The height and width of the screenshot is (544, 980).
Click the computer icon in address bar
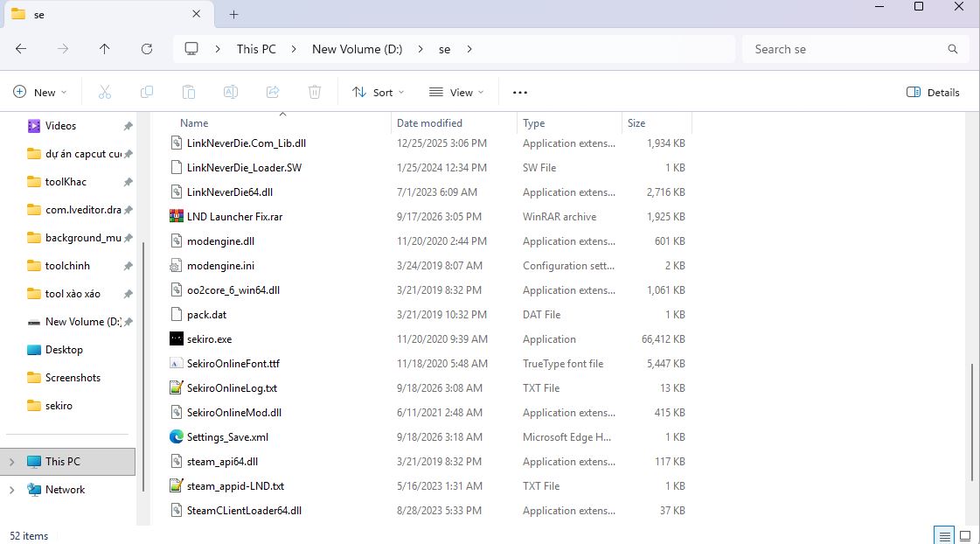(191, 49)
